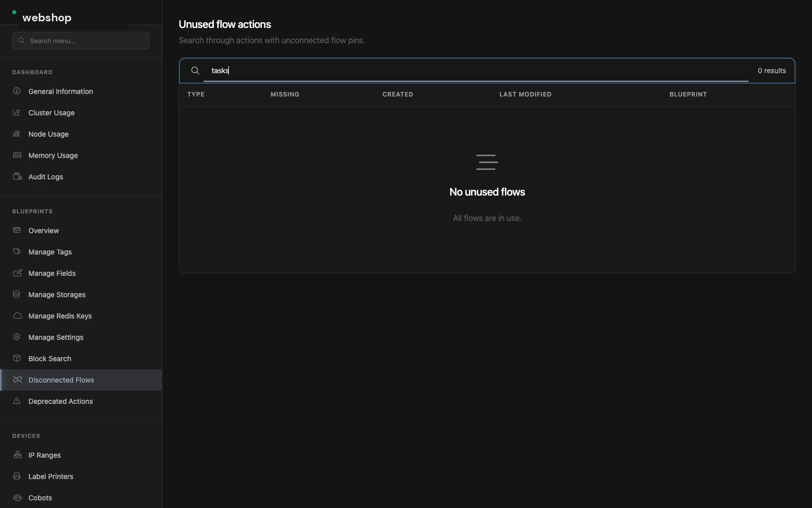Click the Cobots robot icon
Screen dimensions: 812x508
tap(17, 497)
